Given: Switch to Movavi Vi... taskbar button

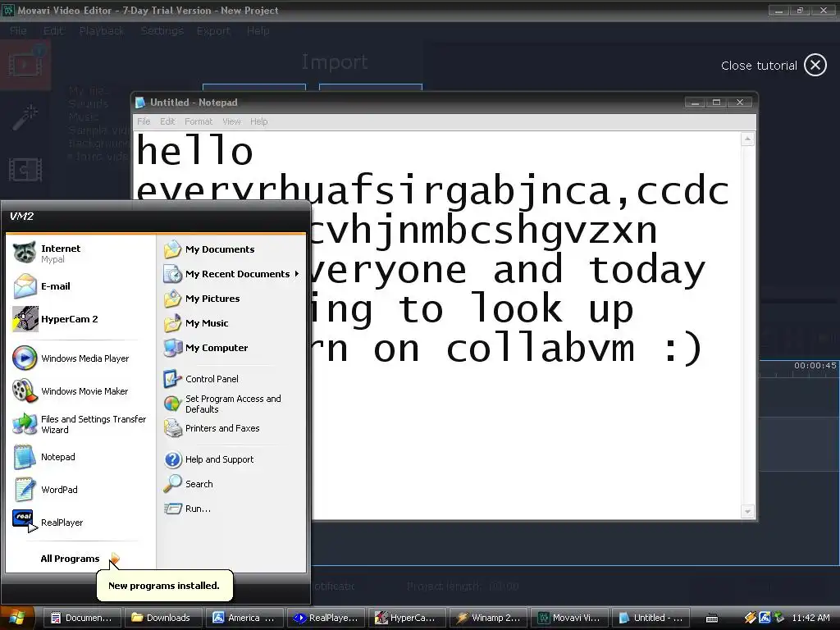Looking at the screenshot, I should click(x=569, y=618).
